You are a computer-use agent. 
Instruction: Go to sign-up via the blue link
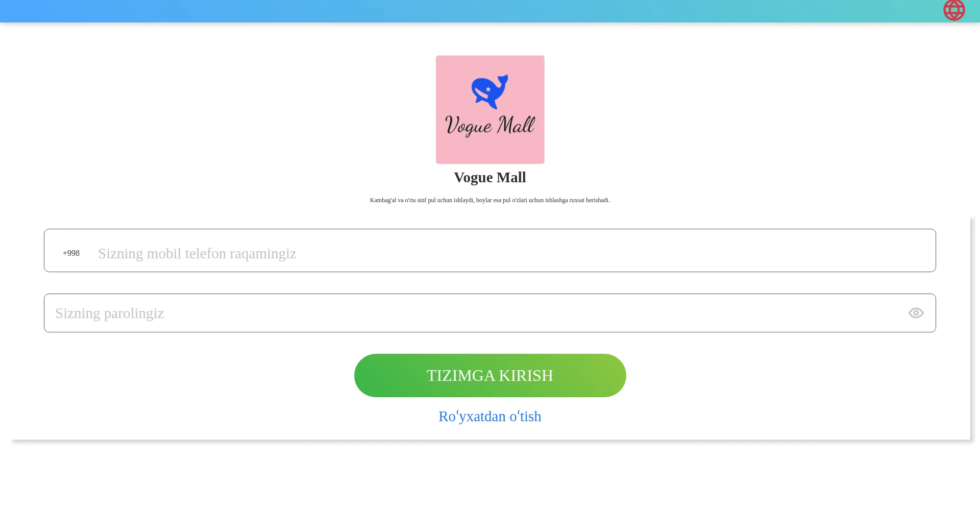[490, 417]
